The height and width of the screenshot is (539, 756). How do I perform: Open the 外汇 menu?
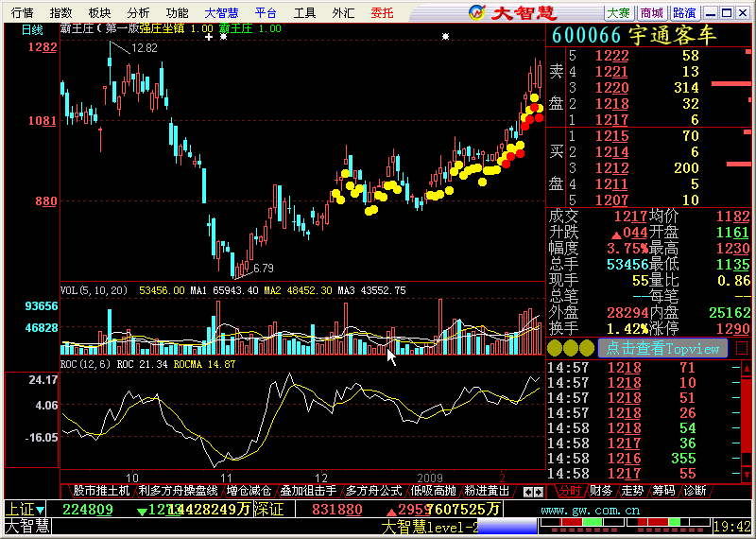[343, 12]
